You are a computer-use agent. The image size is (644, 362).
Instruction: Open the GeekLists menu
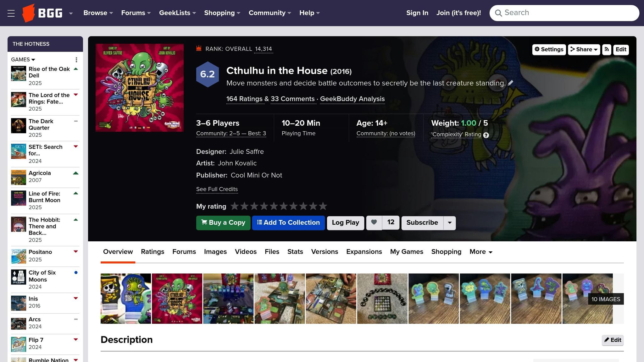click(177, 13)
